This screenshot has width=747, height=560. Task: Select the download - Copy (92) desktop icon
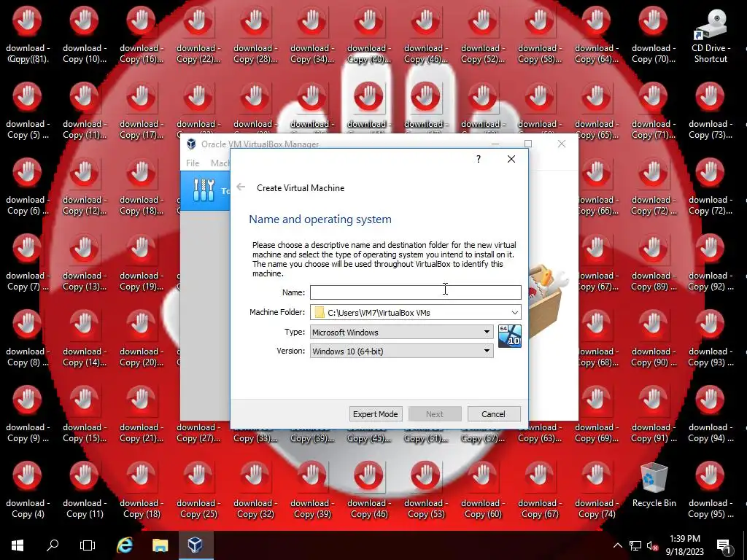click(x=711, y=264)
